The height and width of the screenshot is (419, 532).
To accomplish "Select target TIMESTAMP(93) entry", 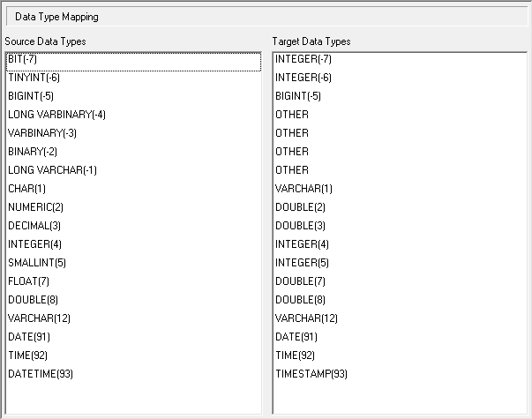I will [311, 374].
